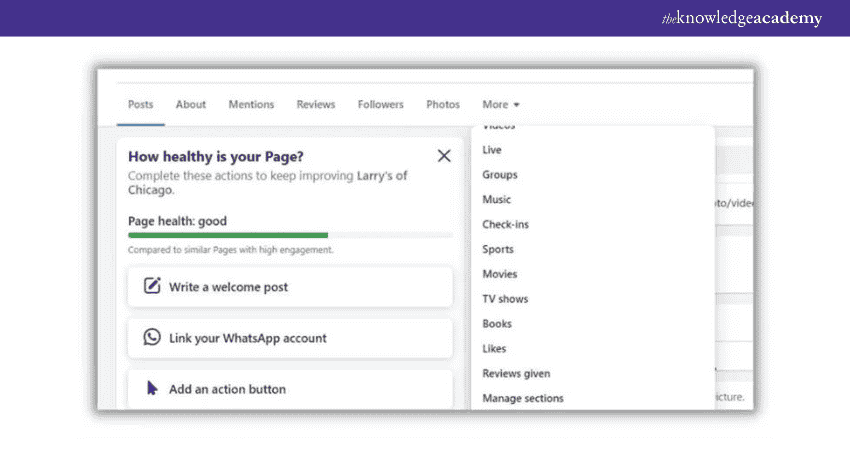Image resolution: width=850 pixels, height=450 pixels.
Task: Click the WhatsApp icon in the health panel
Action: click(152, 338)
